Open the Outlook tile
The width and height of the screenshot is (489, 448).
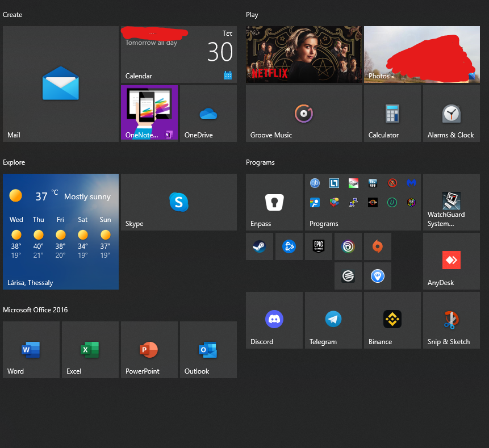pos(208,350)
